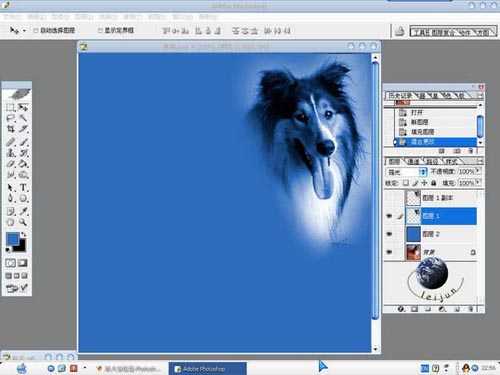The width and height of the screenshot is (500, 375).
Task: Show 图层 1 副本 via visibility box
Action: tap(389, 198)
